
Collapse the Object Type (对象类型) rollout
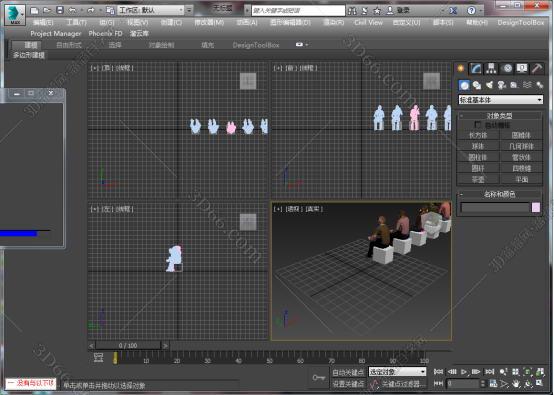[x=499, y=116]
